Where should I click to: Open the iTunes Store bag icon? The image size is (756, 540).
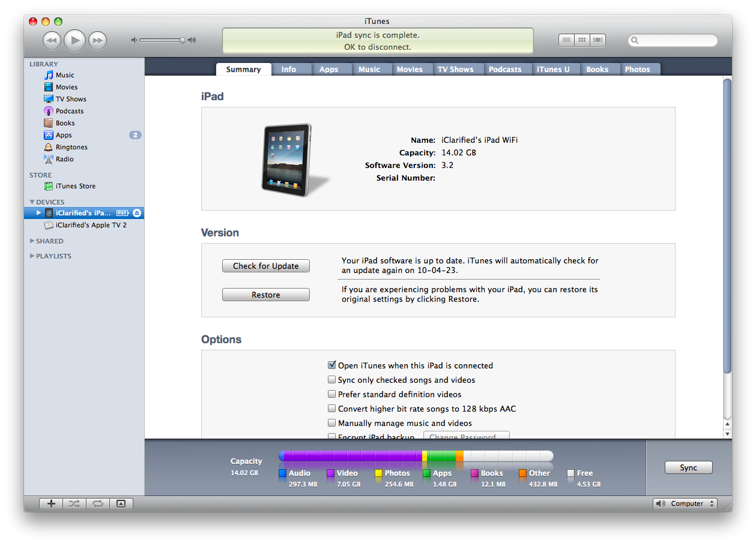[x=49, y=186]
